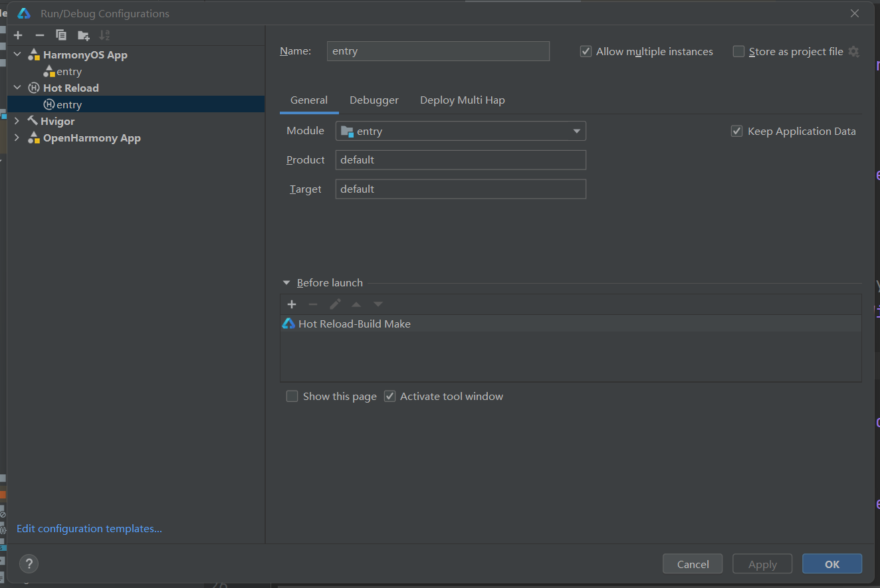The width and height of the screenshot is (880, 588).
Task: Open Store as project file settings gear
Action: [854, 52]
